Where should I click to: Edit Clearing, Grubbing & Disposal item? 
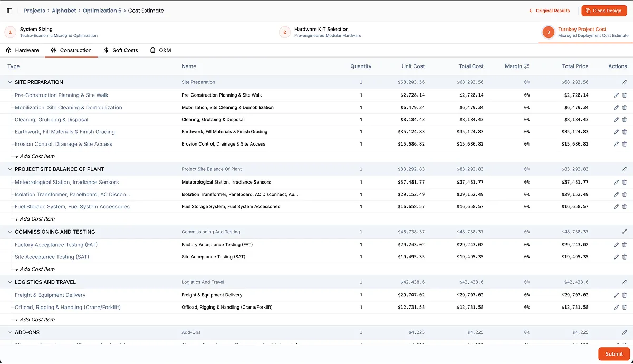coord(616,120)
